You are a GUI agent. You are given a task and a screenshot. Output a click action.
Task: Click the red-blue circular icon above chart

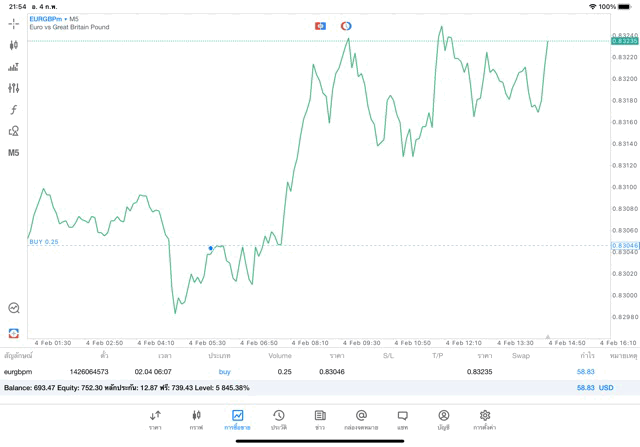coord(346,26)
